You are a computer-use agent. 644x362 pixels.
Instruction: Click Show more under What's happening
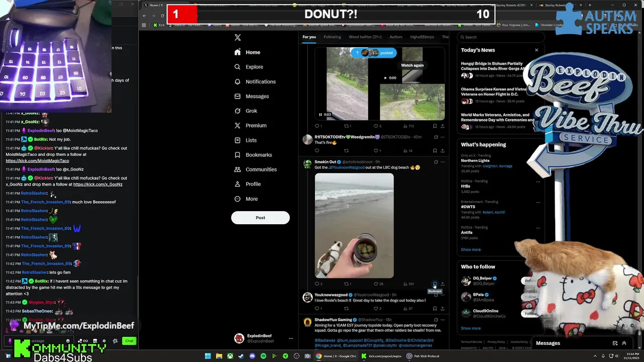(470, 249)
